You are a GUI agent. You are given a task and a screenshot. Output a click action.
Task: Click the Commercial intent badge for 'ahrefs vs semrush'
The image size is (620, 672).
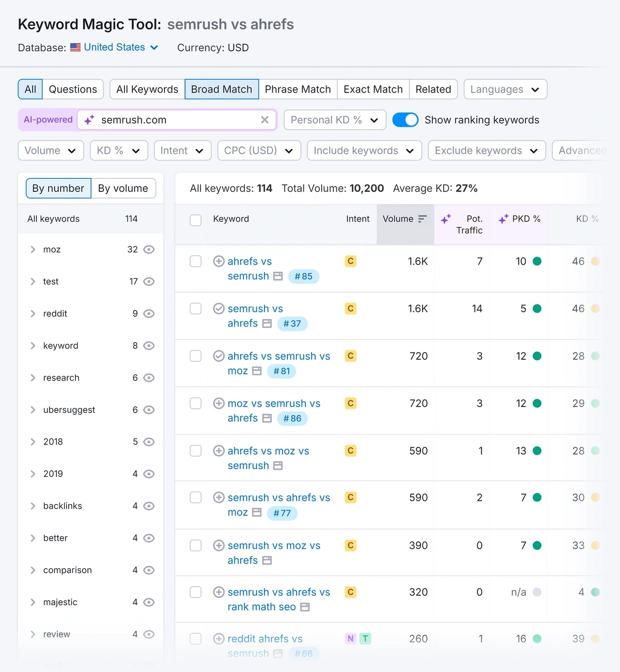(351, 261)
